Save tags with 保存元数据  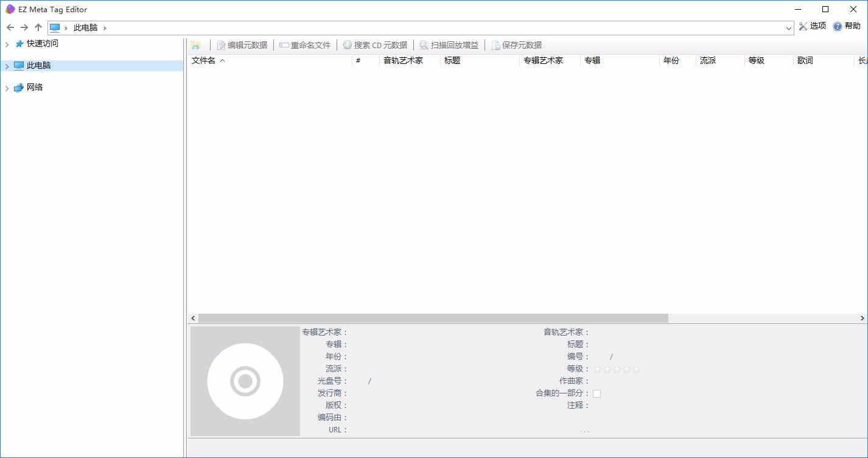[516, 45]
